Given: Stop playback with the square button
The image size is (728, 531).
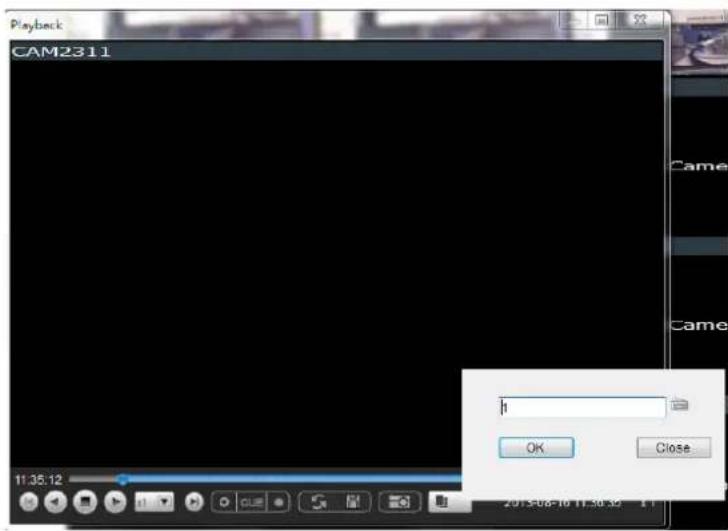Looking at the screenshot, I should coord(85,502).
